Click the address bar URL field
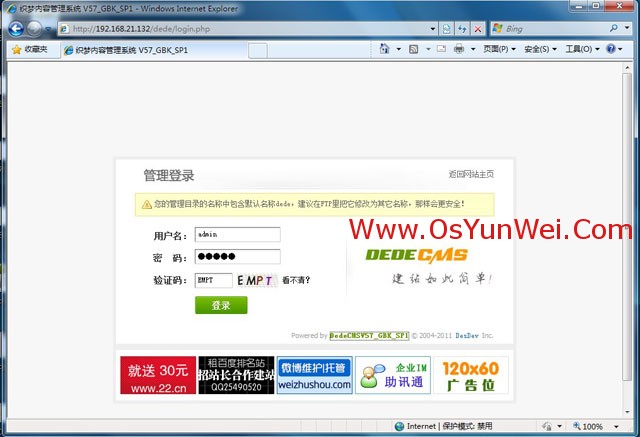640x437 pixels. coord(243,29)
